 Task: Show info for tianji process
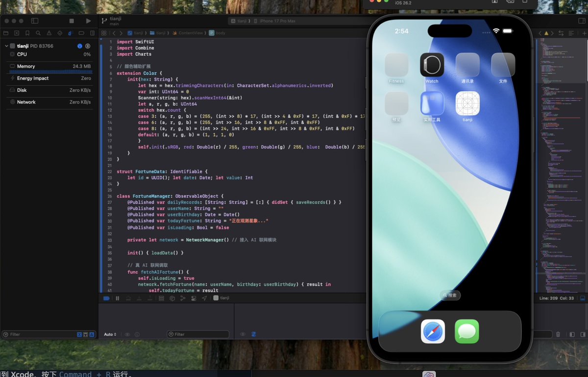tap(80, 46)
